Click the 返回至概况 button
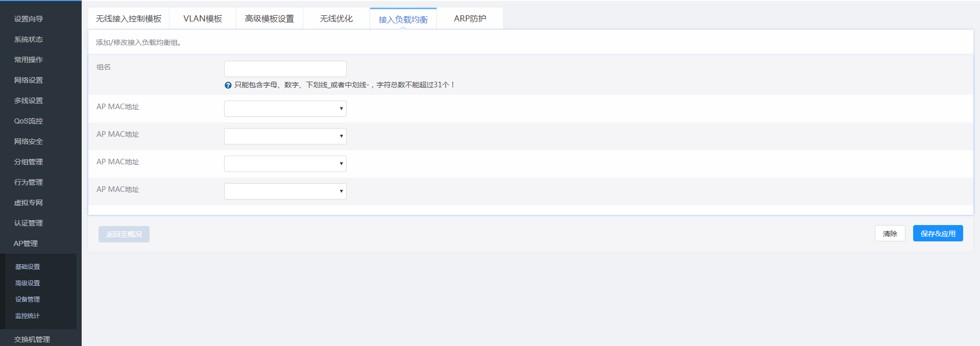980x346 pixels. 124,234
